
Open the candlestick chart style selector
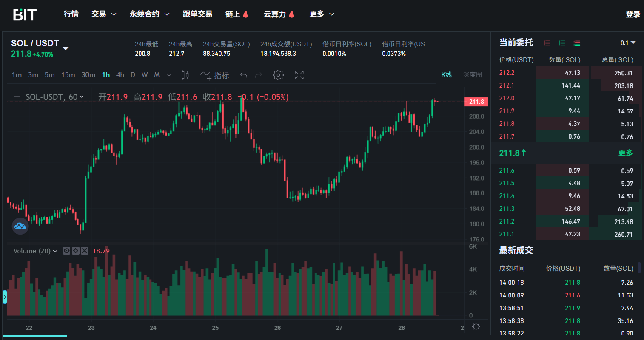click(x=185, y=75)
